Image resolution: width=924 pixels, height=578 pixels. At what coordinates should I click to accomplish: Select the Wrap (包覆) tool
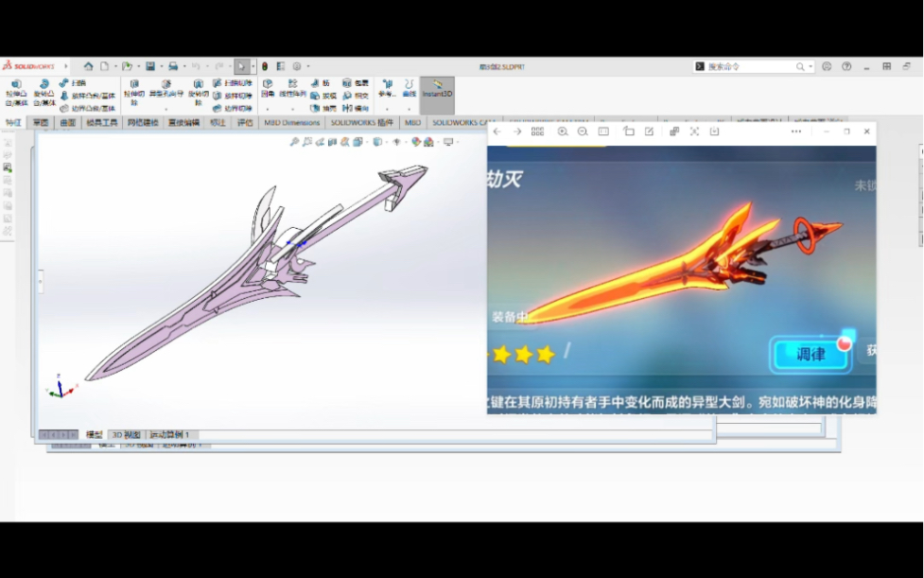point(356,83)
